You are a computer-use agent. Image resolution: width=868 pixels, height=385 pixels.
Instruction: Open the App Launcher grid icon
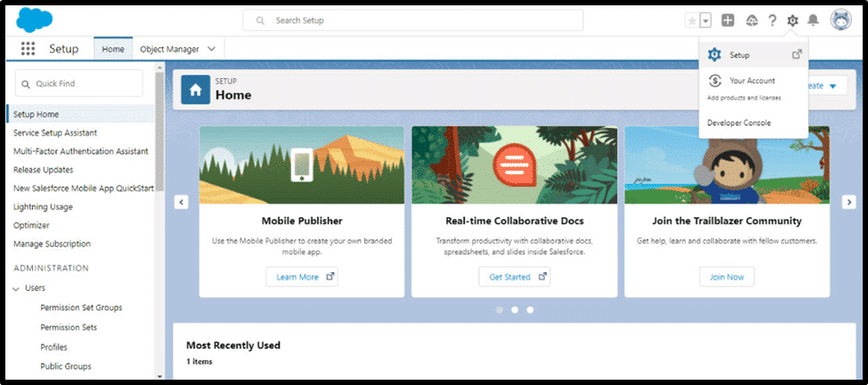click(28, 49)
